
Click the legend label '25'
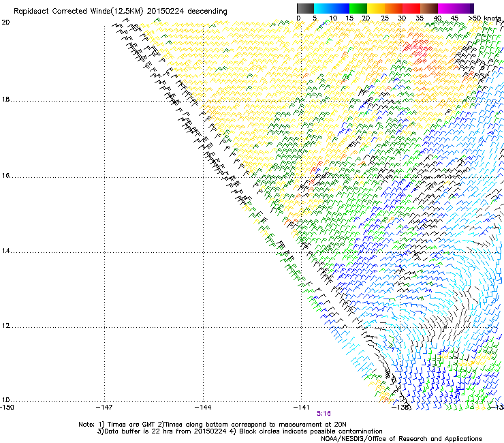click(x=385, y=18)
